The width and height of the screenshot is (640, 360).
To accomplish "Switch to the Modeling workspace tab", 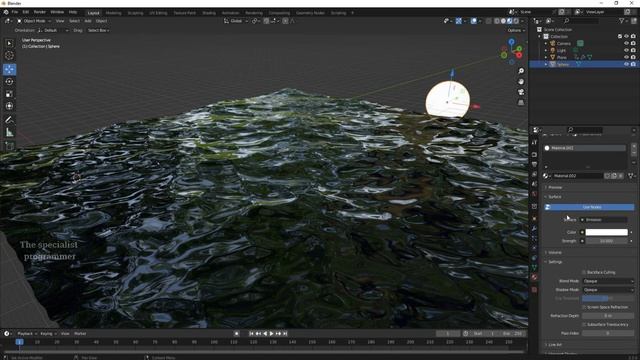I will point(113,13).
